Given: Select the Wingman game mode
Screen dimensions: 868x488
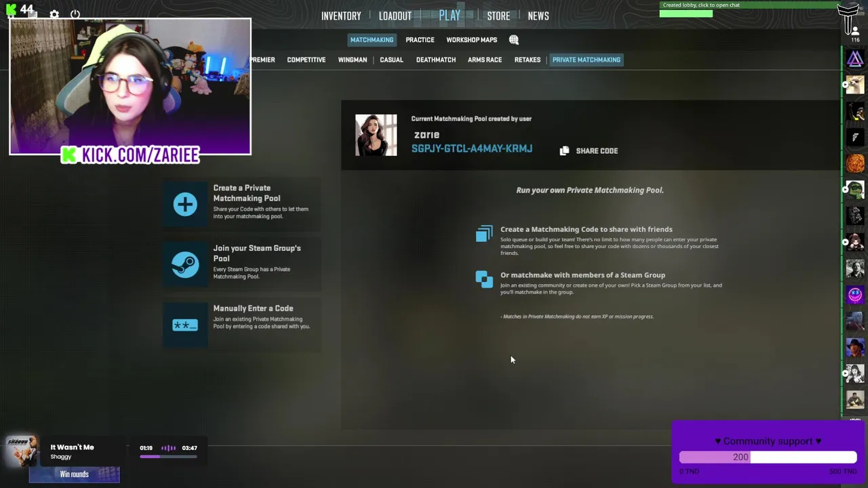Looking at the screenshot, I should pos(353,60).
